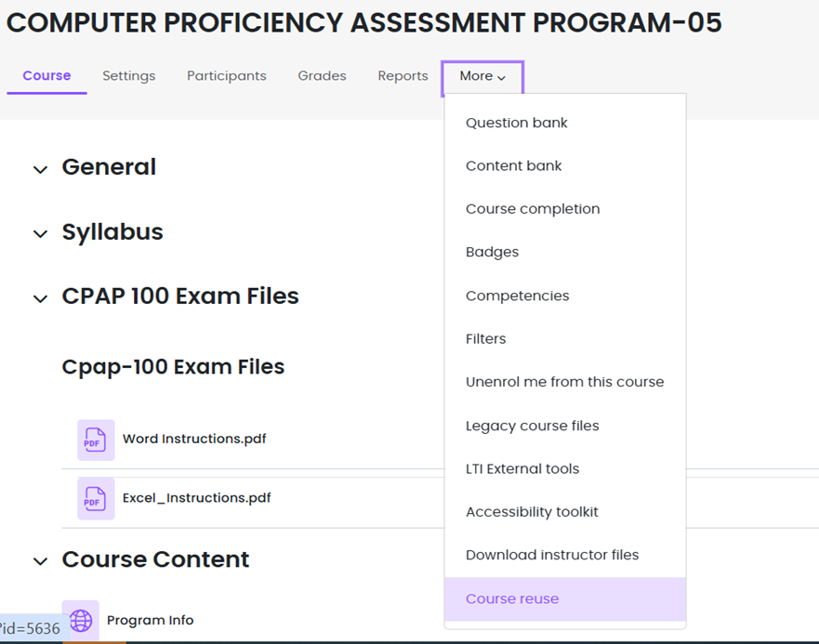Go to the Grades tab
819x644 pixels.
(322, 76)
